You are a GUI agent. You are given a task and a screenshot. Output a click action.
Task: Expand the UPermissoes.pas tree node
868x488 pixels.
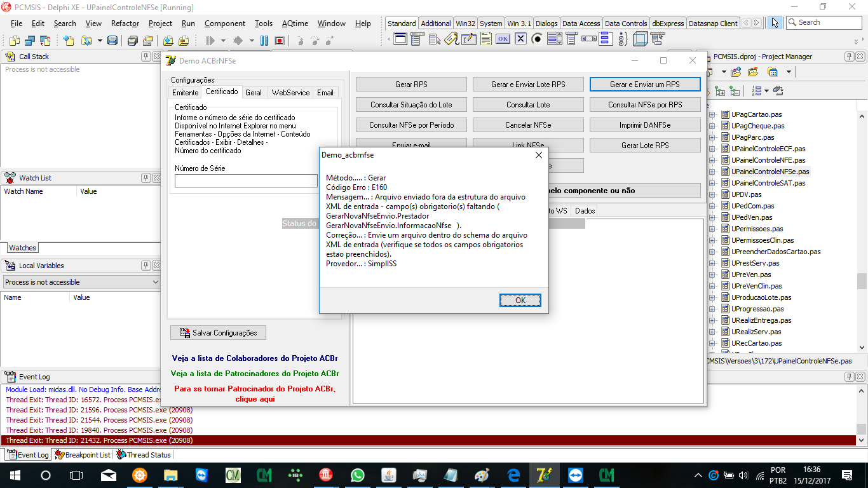712,229
